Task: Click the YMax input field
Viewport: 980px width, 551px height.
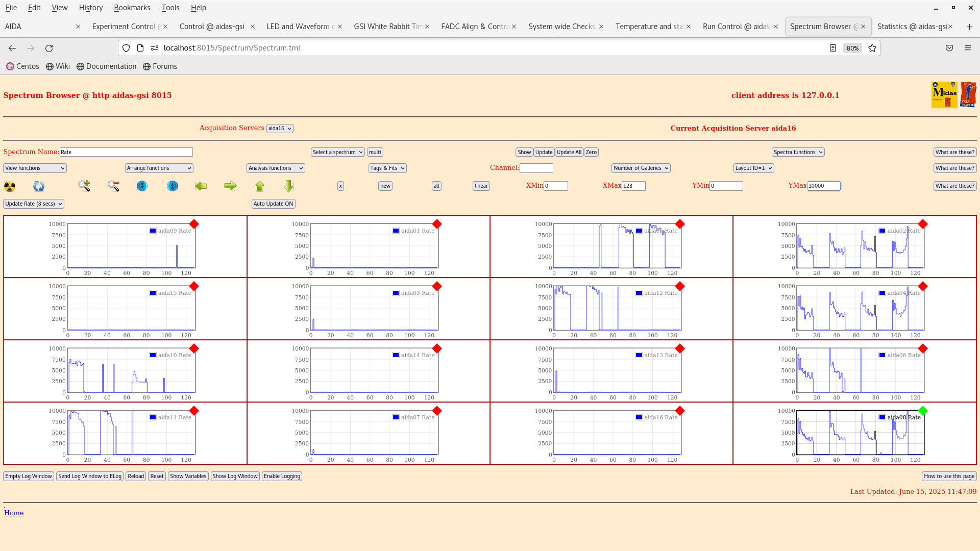Action: coord(823,186)
